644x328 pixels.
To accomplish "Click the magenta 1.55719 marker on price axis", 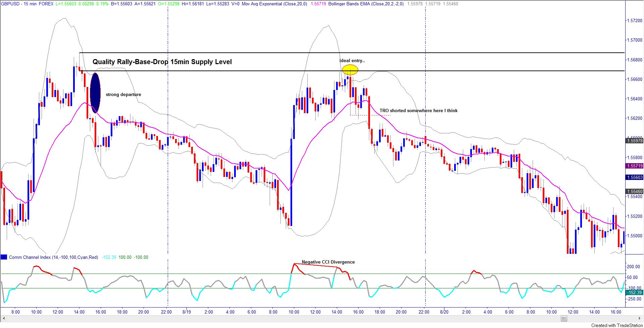I will pyautogui.click(x=635, y=166).
